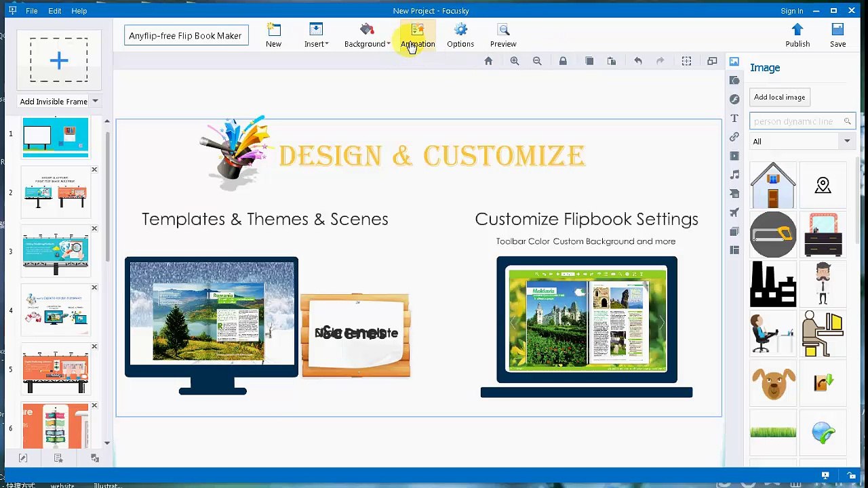The width and height of the screenshot is (868, 488).
Task: Open the Insert dropdown
Action: (316, 35)
